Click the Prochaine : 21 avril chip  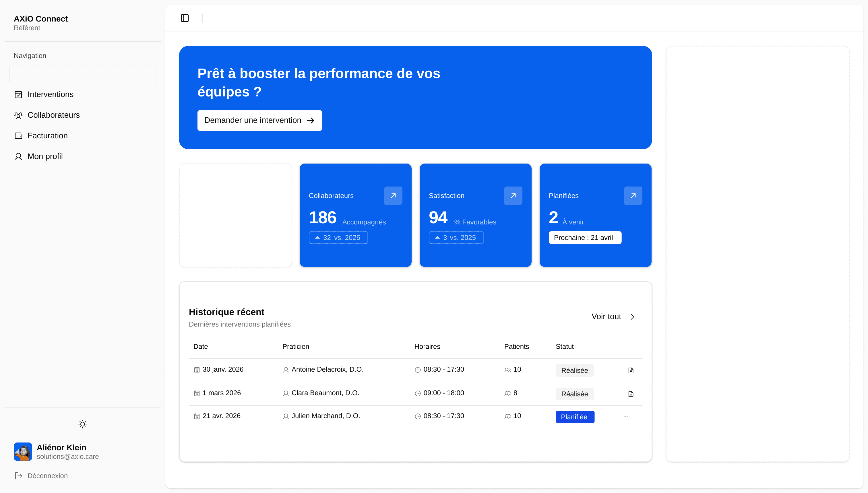[584, 238]
